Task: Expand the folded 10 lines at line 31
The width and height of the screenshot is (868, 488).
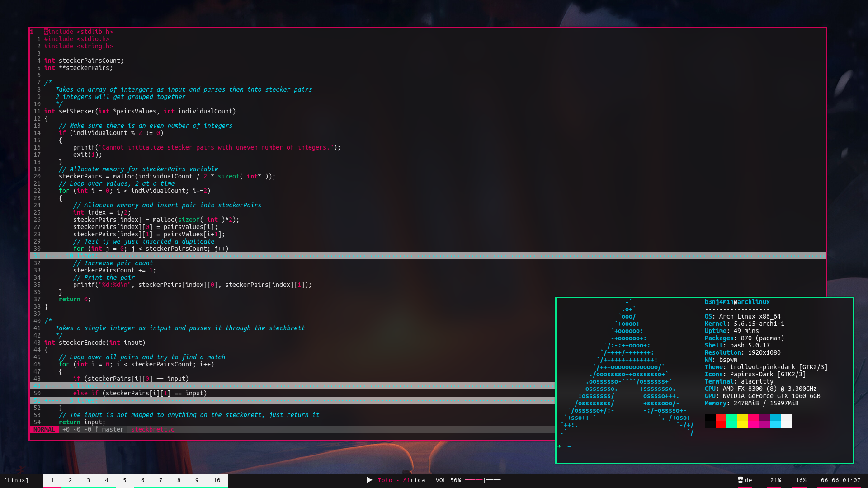Action: pyautogui.click(x=81, y=256)
